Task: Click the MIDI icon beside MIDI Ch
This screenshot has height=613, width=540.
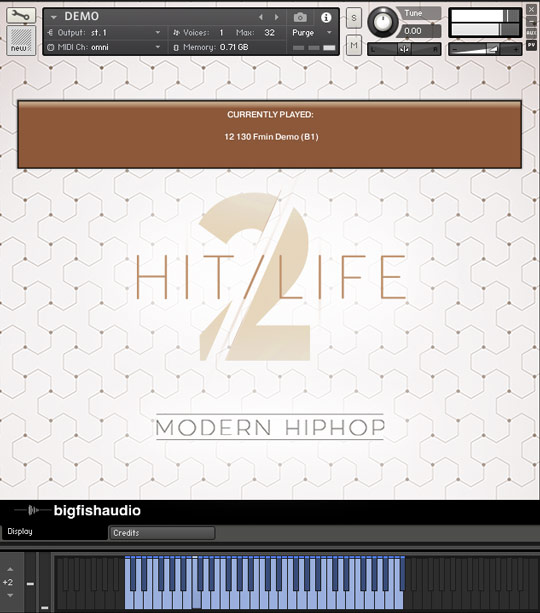Action: coord(50,47)
